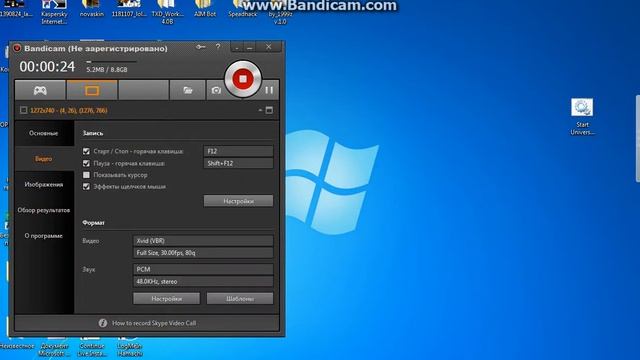The width and height of the screenshot is (640, 360).
Task: Click the 00:00:24 recording timer
Action: [x=47, y=67]
